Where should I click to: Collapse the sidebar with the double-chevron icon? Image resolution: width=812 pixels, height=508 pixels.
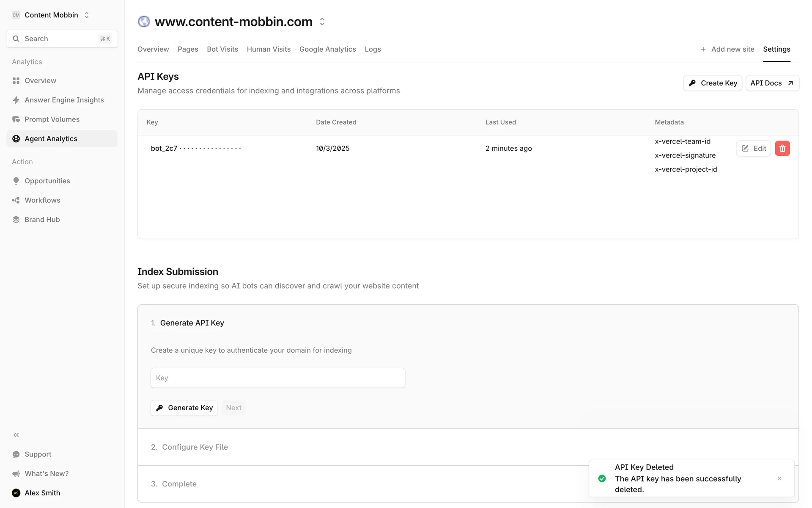(x=16, y=435)
